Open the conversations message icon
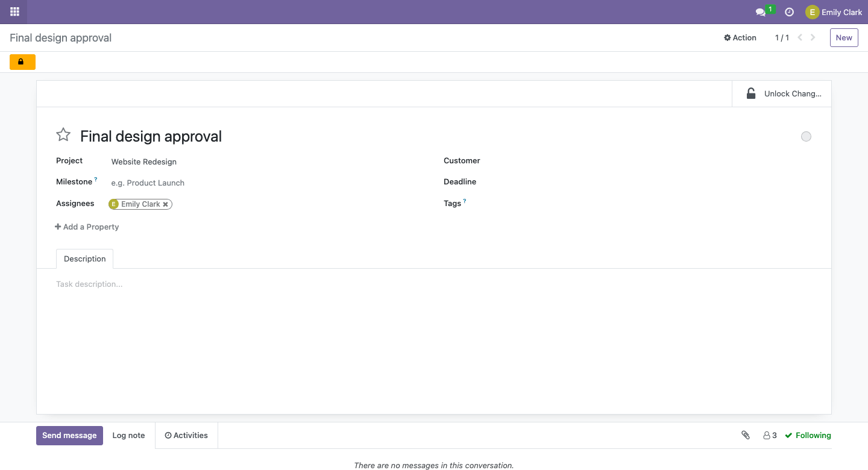Image resolution: width=868 pixels, height=470 pixels. click(x=761, y=12)
